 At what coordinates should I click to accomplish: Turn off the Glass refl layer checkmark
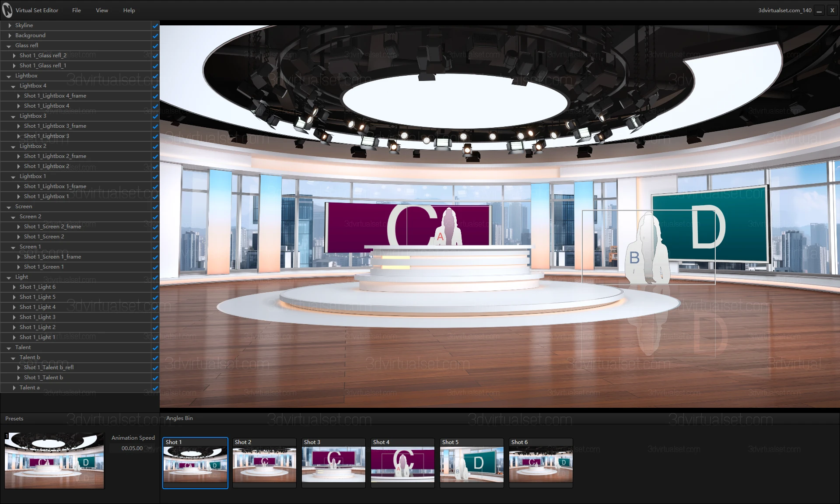pos(155,46)
